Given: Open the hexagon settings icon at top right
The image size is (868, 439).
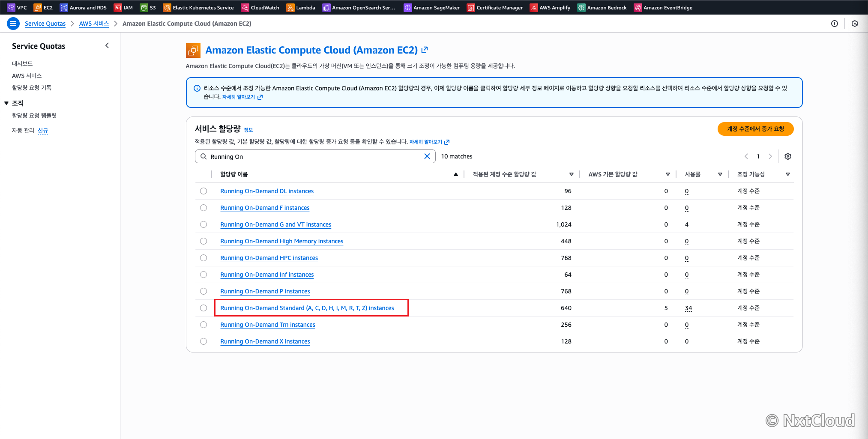Looking at the screenshot, I should click(855, 24).
